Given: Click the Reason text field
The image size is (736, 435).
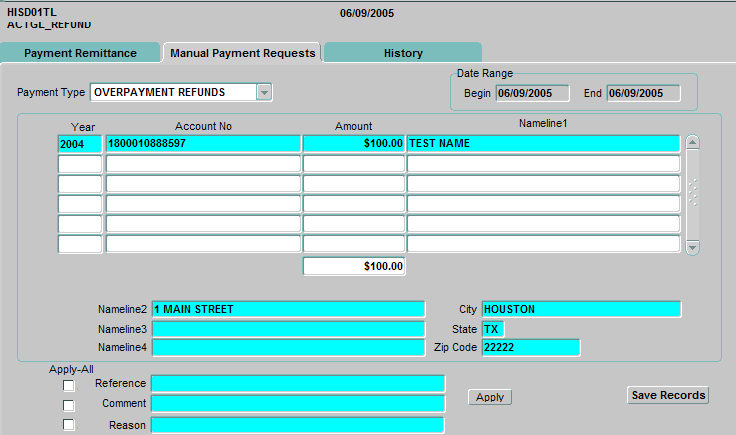Looking at the screenshot, I should (297, 425).
